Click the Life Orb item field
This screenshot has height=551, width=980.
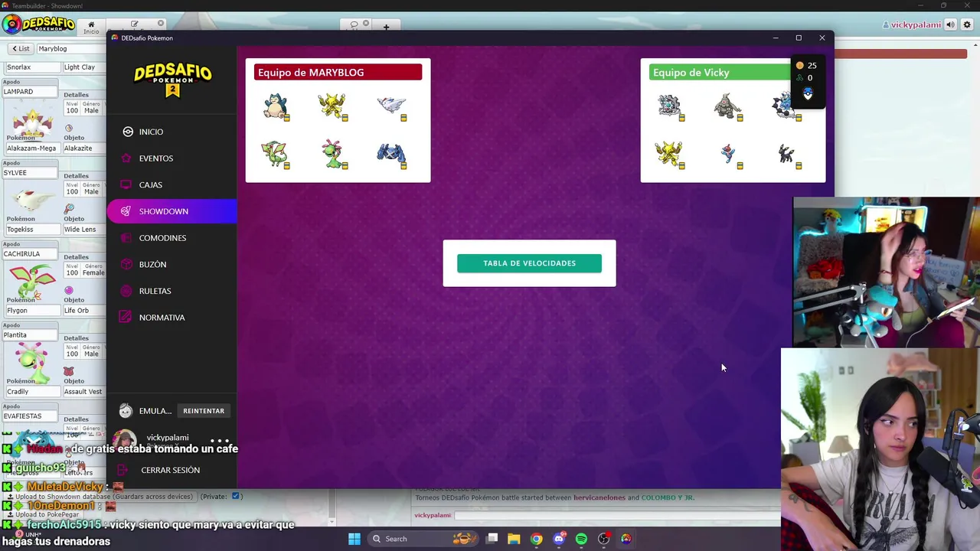click(83, 310)
